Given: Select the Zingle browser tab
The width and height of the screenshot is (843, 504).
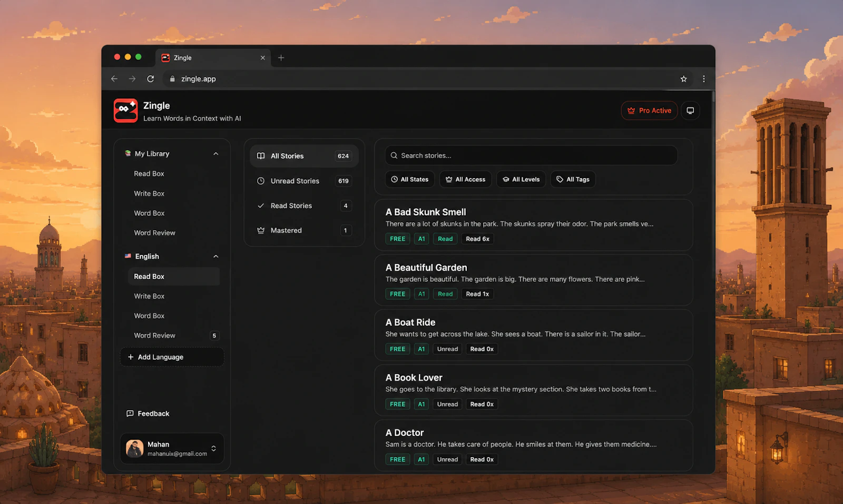Looking at the screenshot, I should pos(213,58).
